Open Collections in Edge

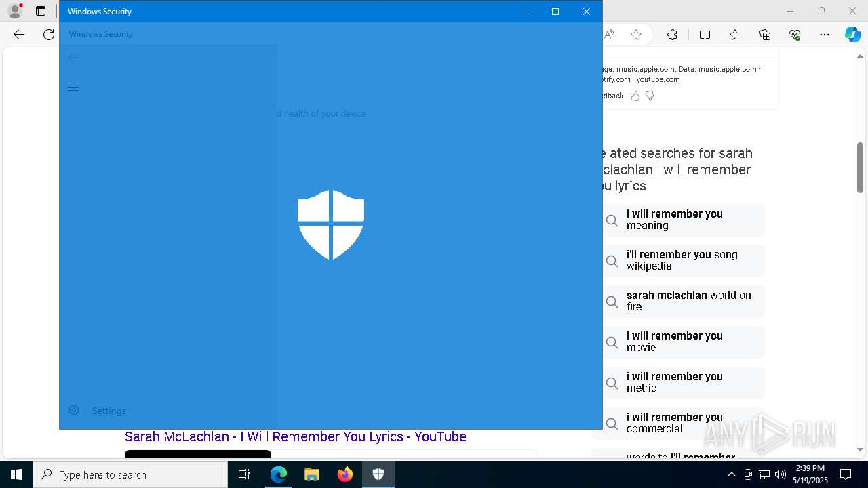coord(765,35)
